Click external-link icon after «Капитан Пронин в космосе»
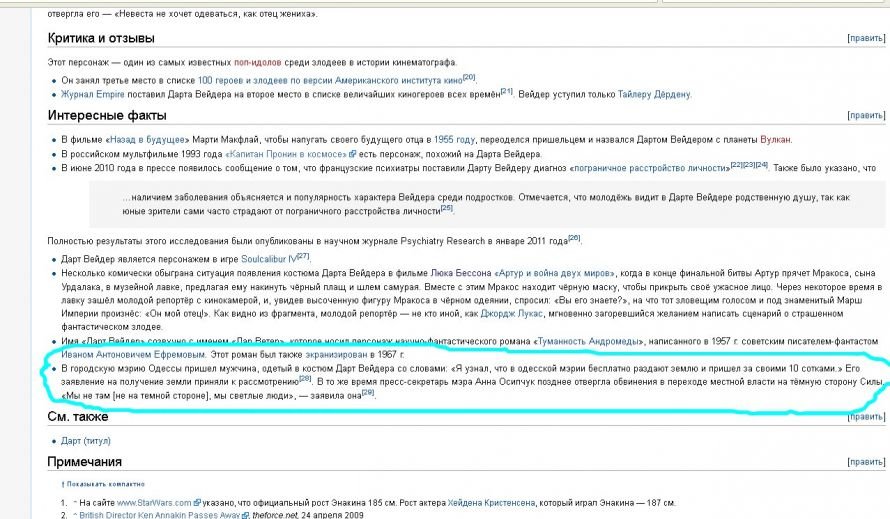This screenshot has height=519, width=890. (x=352, y=154)
